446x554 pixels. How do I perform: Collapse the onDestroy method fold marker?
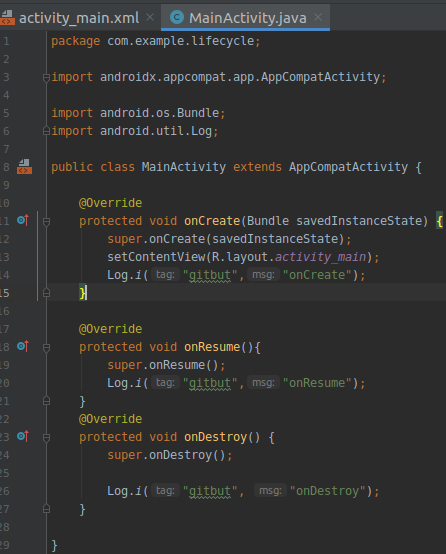46,438
